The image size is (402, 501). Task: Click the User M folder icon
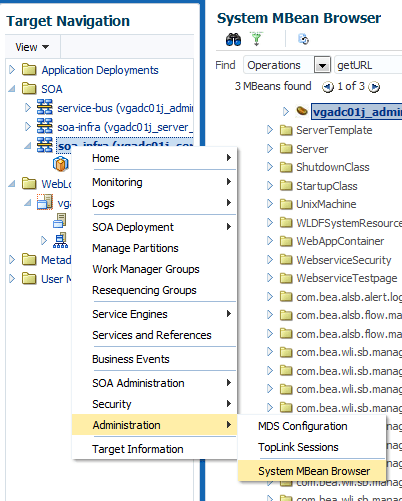pyautogui.click(x=29, y=278)
